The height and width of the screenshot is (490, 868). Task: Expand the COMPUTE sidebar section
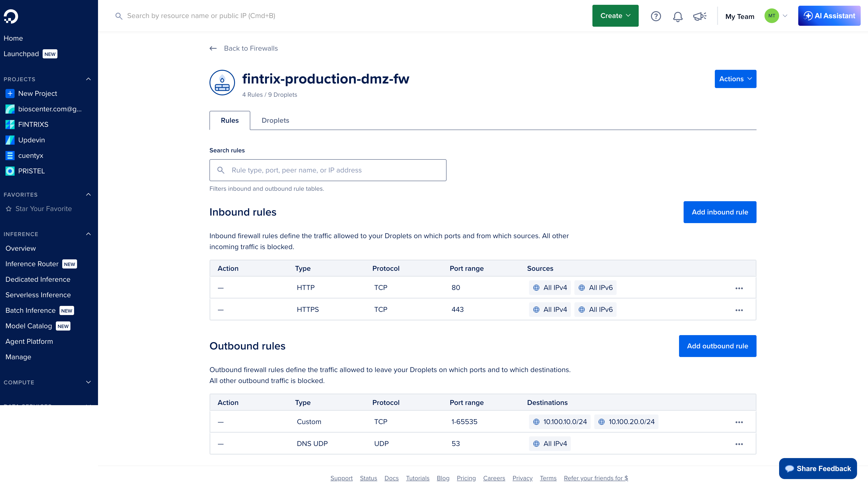click(88, 382)
